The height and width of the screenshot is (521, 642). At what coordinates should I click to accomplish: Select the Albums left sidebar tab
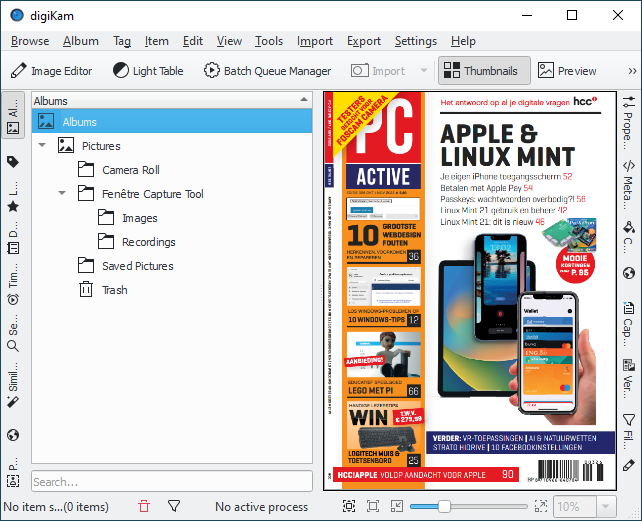click(13, 116)
